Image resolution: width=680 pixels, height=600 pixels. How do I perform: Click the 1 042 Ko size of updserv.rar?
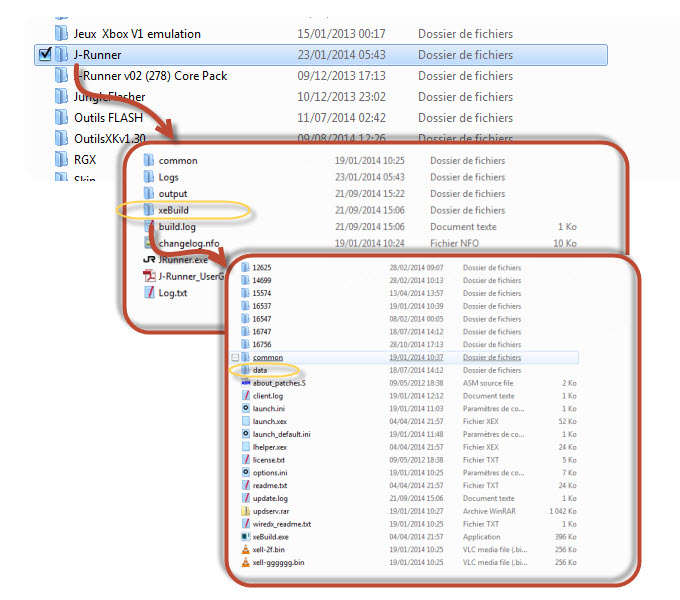pyautogui.click(x=562, y=511)
